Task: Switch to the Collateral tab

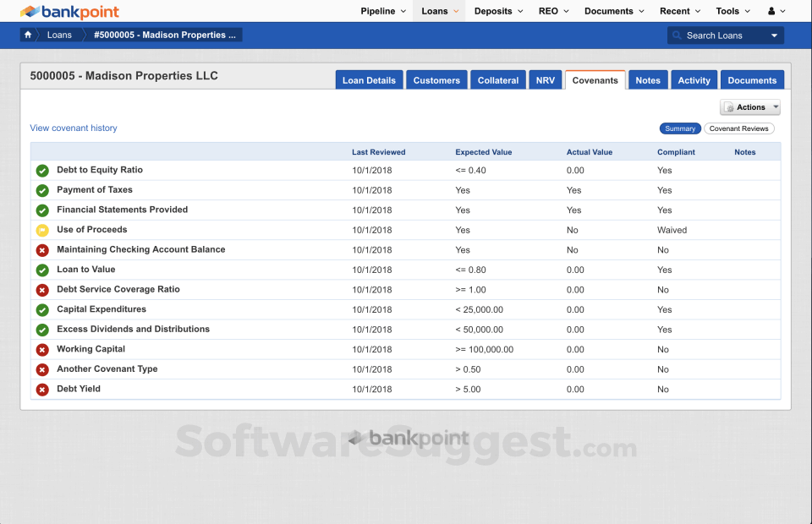Action: click(x=498, y=80)
